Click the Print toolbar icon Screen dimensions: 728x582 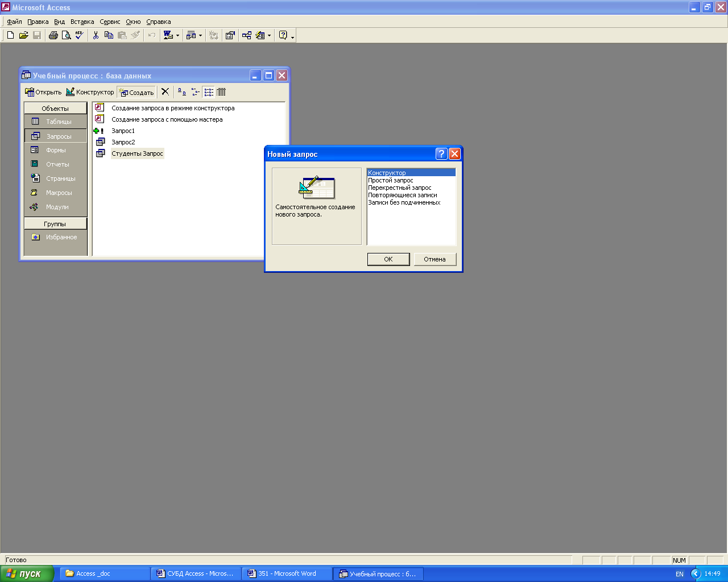[53, 35]
